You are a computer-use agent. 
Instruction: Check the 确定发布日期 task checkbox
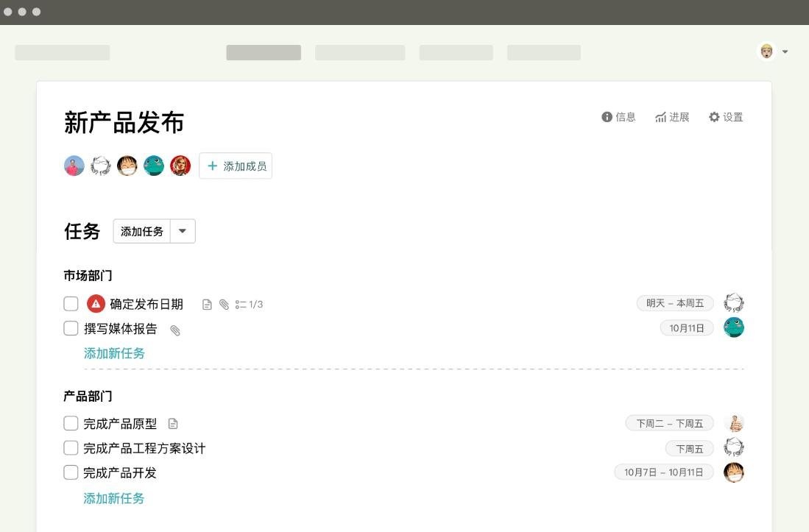click(71, 304)
